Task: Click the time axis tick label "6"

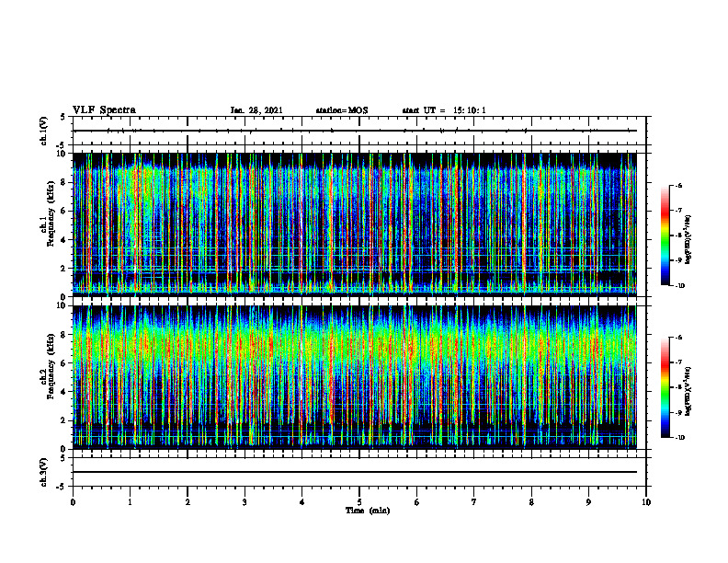Action: pos(417,502)
